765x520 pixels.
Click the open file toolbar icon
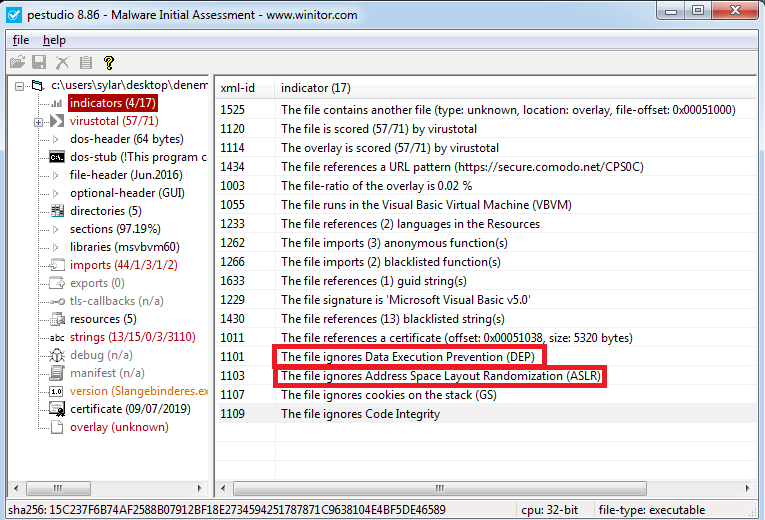coord(18,62)
